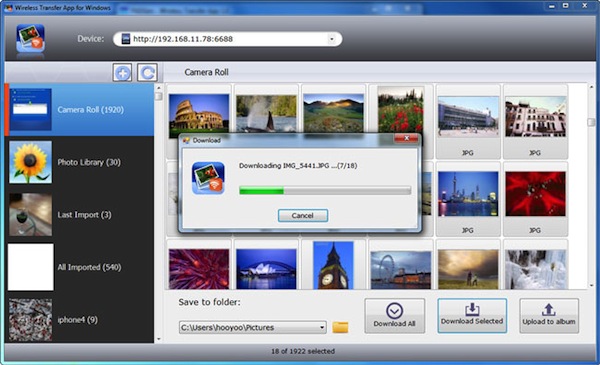Image resolution: width=600 pixels, height=365 pixels.
Task: Open folder browse icon next to save path
Action: (340, 328)
